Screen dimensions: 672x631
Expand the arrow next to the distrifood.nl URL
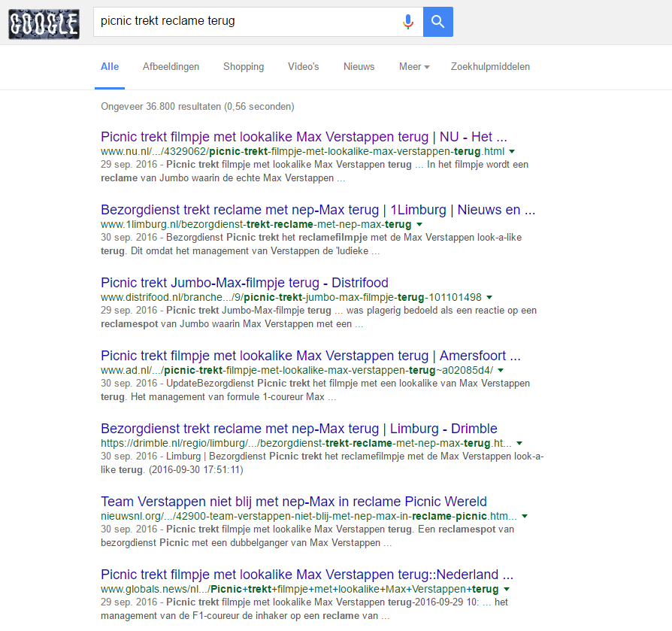click(x=490, y=297)
